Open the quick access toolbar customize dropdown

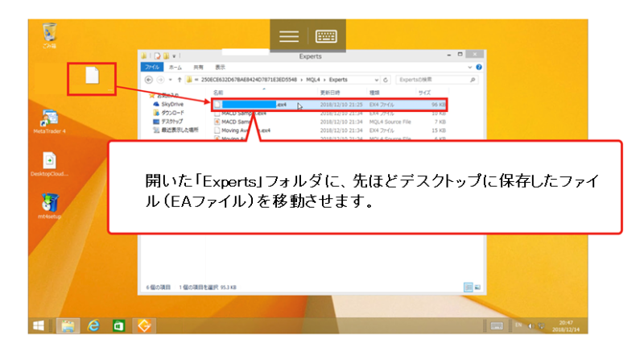pyautogui.click(x=174, y=56)
